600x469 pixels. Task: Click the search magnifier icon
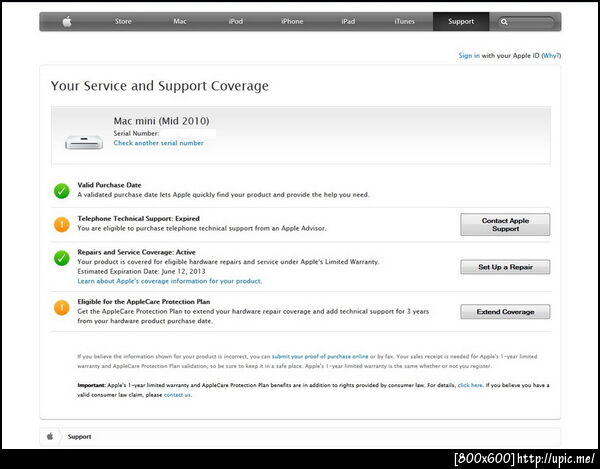click(x=504, y=22)
